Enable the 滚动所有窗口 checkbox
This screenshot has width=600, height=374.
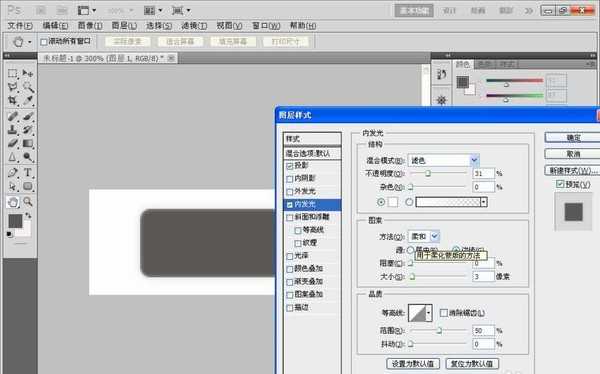tap(44, 42)
